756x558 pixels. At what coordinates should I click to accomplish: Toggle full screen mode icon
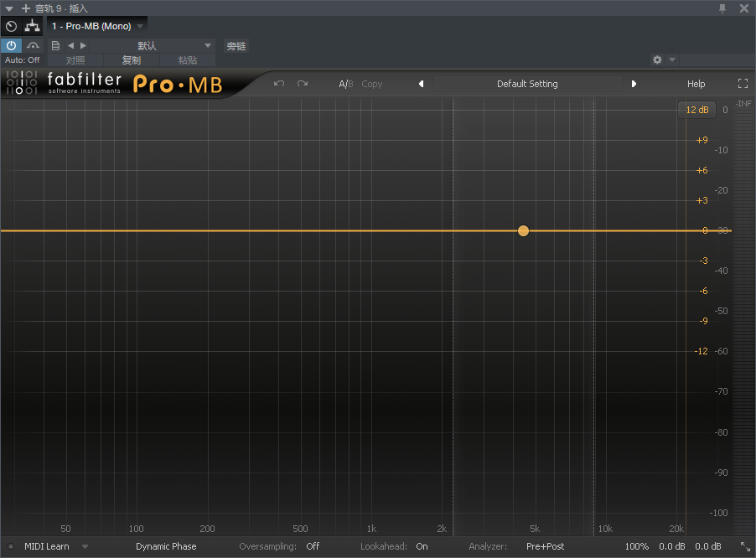tap(743, 84)
